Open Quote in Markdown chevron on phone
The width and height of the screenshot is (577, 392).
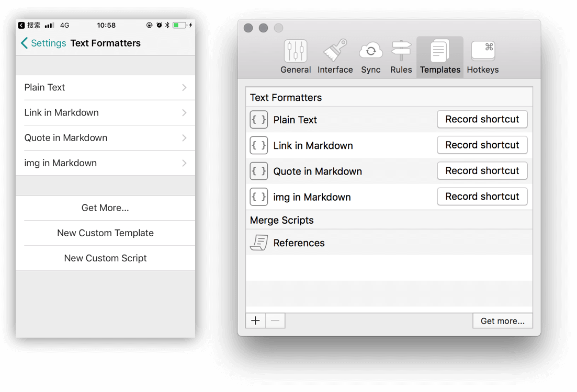pos(184,138)
